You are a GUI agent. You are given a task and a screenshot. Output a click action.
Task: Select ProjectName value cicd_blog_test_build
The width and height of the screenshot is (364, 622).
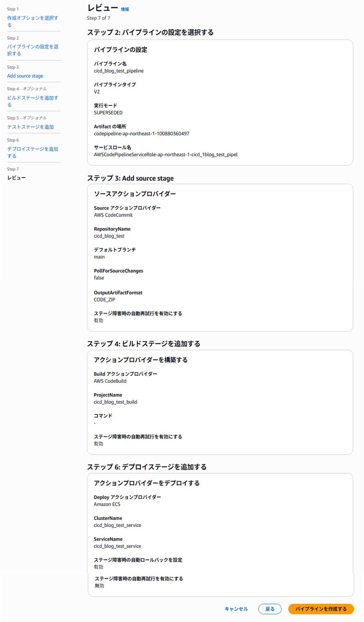click(115, 402)
